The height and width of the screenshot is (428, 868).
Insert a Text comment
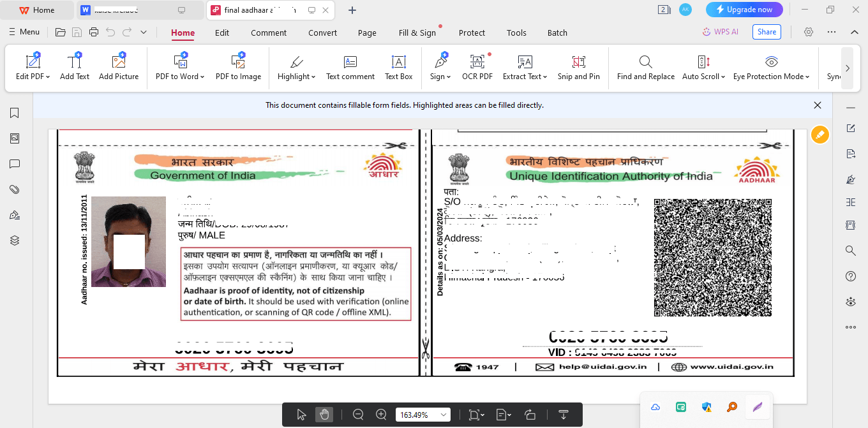(350, 66)
